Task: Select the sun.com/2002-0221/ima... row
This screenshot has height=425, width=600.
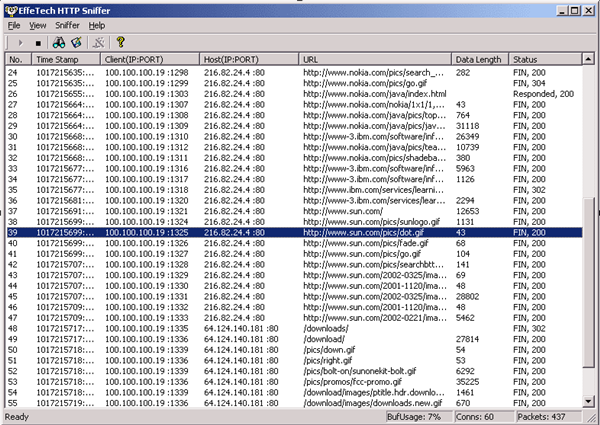Action: pos(295,318)
